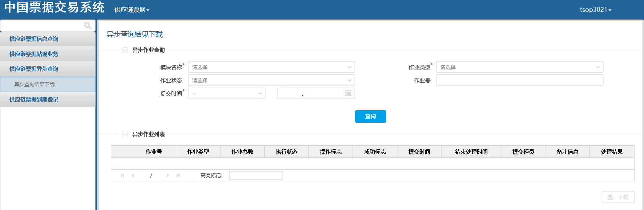Viewport: 644px width, 210px height.
Task: Collapse the 异步作业列表 section
Action: pyautogui.click(x=125, y=134)
